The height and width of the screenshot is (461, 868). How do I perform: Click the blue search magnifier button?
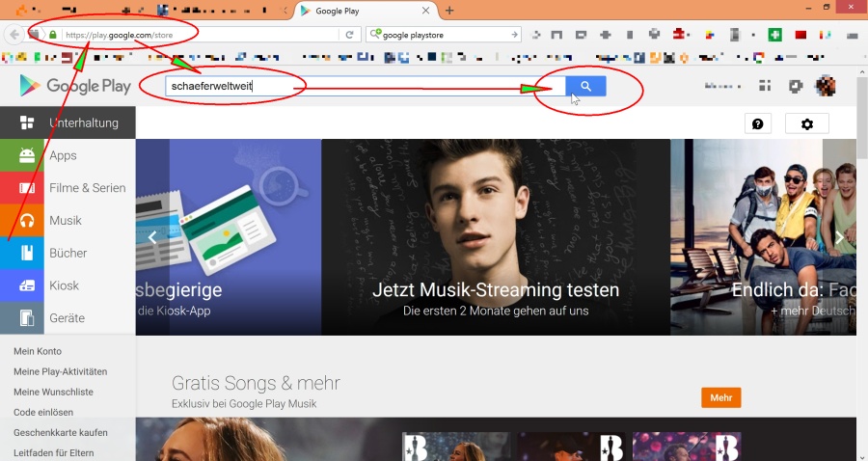point(585,86)
